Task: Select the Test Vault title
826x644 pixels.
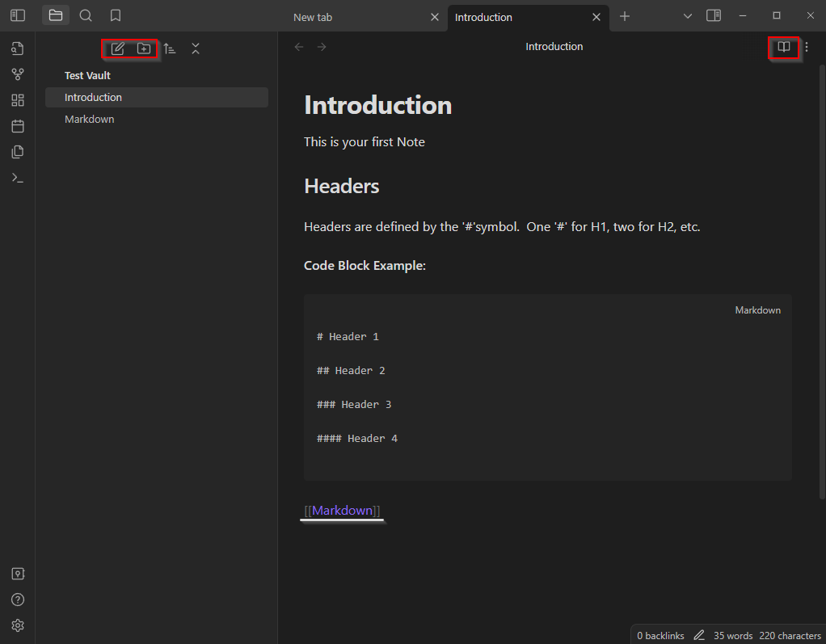Action: [87, 75]
